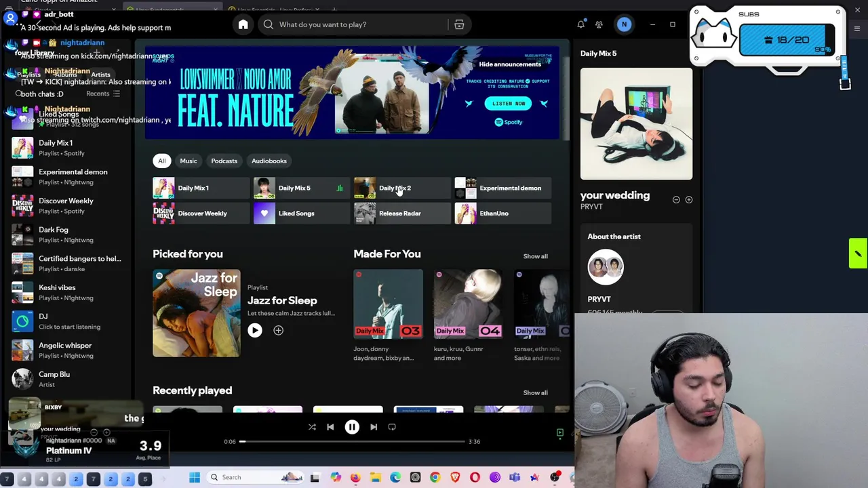Skip to the previous track
Image resolution: width=868 pixels, height=488 pixels.
330,427
